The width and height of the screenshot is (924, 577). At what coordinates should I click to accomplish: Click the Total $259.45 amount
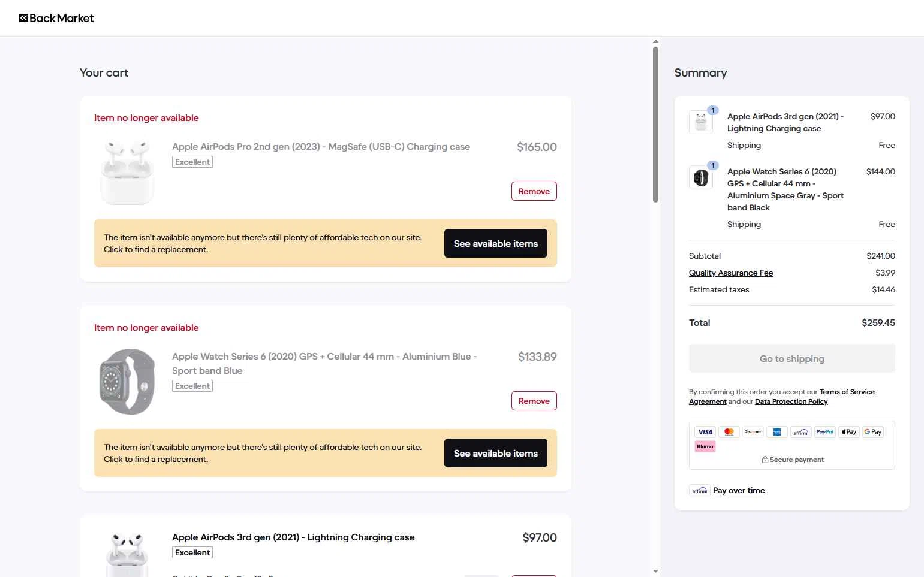pos(878,322)
